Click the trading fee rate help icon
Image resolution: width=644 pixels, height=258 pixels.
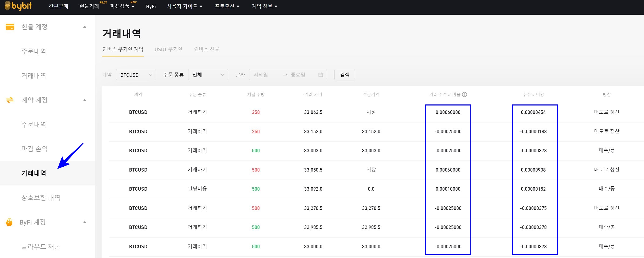pos(464,94)
